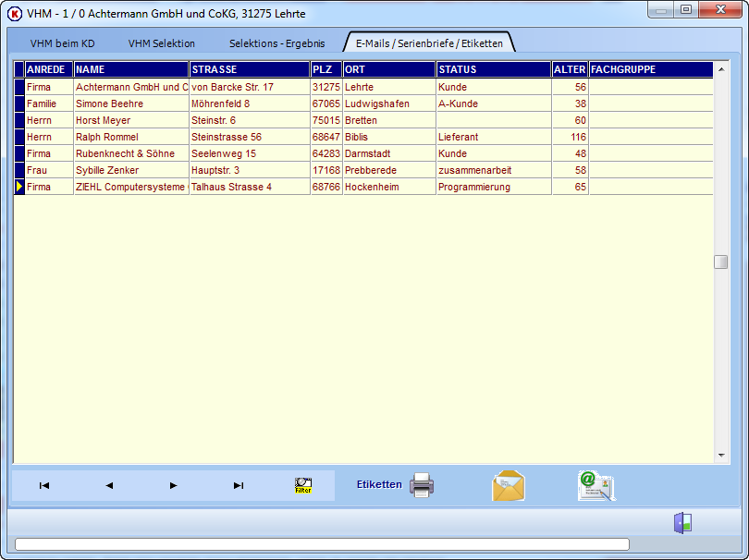749x560 pixels.
Task: Select the cell 'Sybille Zenker'
Action: coord(132,170)
